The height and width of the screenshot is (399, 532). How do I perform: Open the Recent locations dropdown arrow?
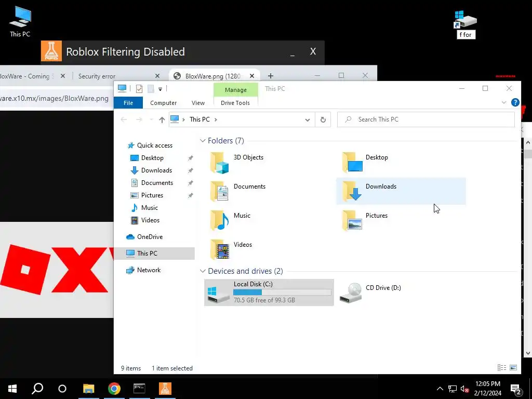(151, 119)
